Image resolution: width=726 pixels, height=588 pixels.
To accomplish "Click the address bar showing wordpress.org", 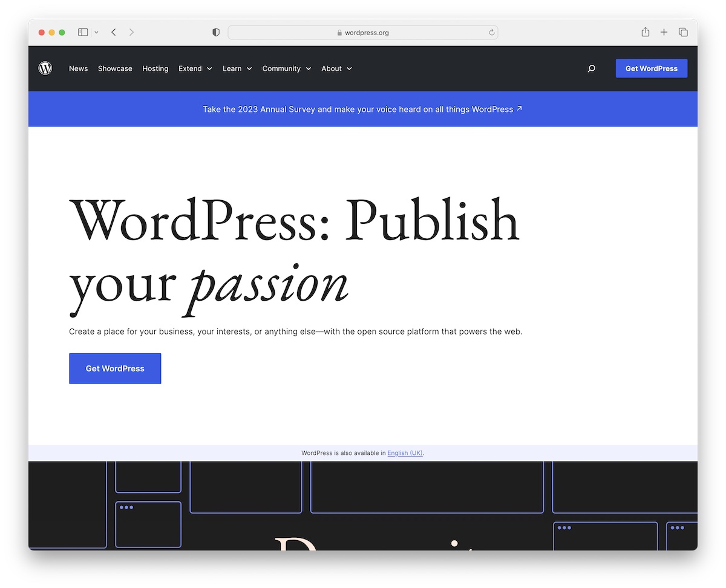I will [362, 32].
